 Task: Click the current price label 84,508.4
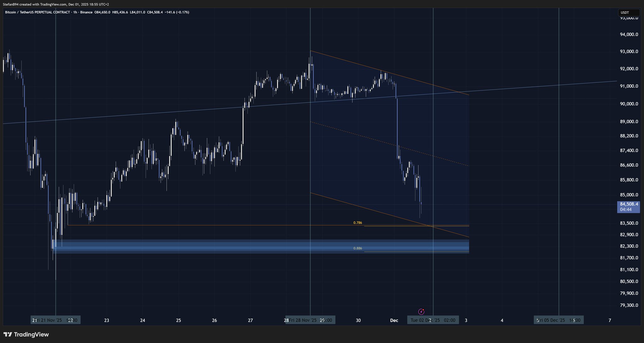629,204
